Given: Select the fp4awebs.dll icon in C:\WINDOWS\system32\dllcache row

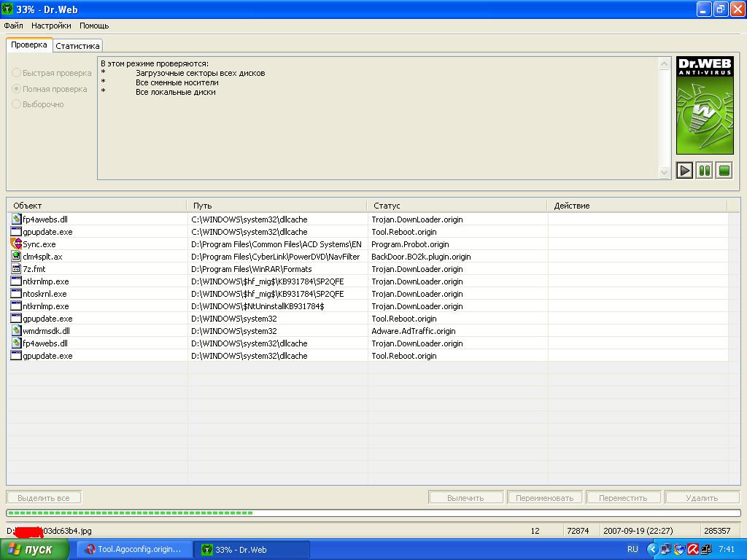Looking at the screenshot, I should tap(16, 219).
